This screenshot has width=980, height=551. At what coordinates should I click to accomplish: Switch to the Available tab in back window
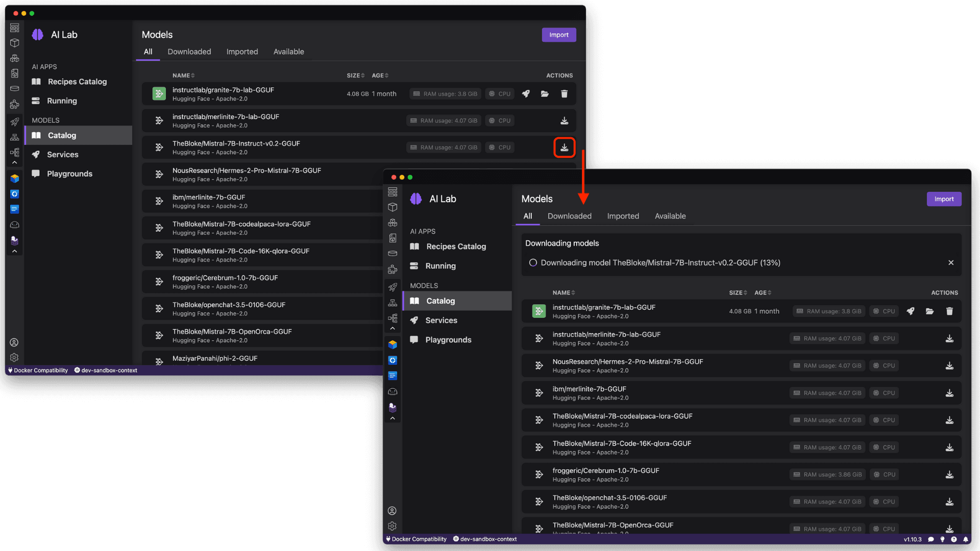pyautogui.click(x=288, y=52)
